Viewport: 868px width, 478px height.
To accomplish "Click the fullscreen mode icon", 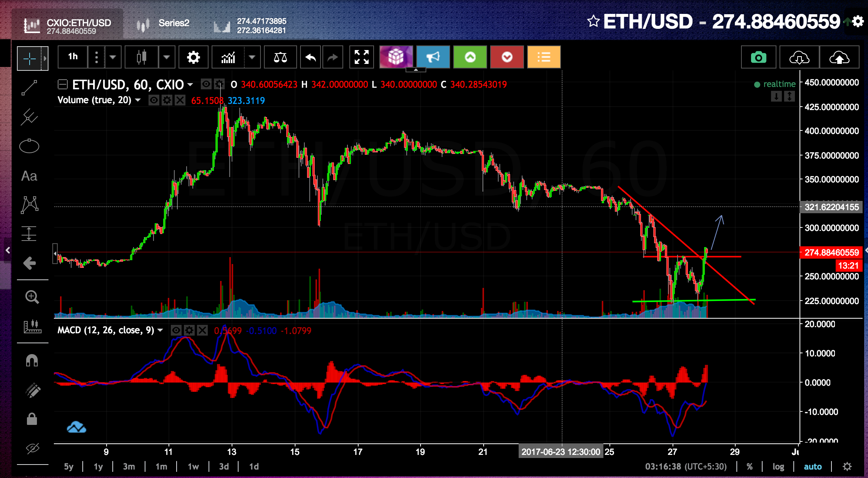I will (361, 57).
